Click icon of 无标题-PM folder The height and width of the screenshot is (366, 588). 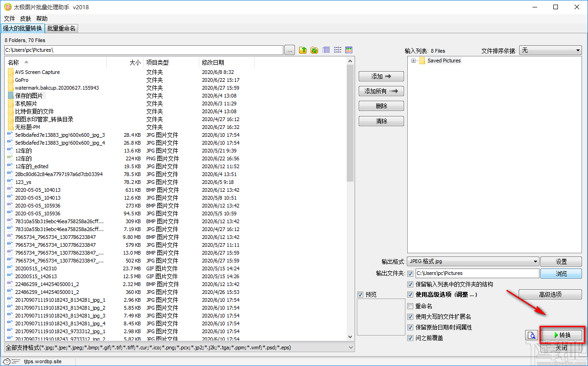[11, 127]
